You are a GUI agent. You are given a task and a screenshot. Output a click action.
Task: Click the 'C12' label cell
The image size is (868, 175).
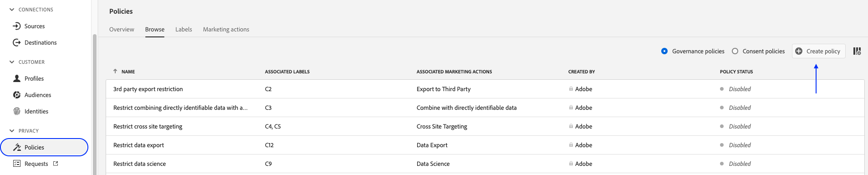tap(269, 145)
